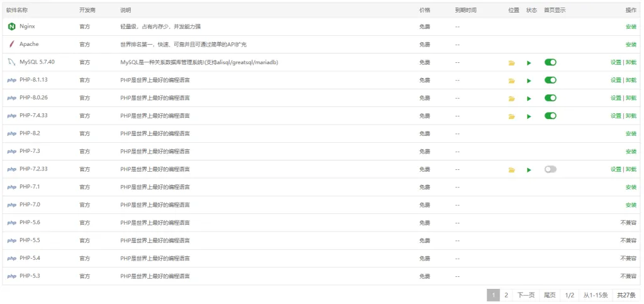The image size is (644, 304).
Task: Open the PHP-7.2.33 folder location icon
Action: [x=511, y=170]
